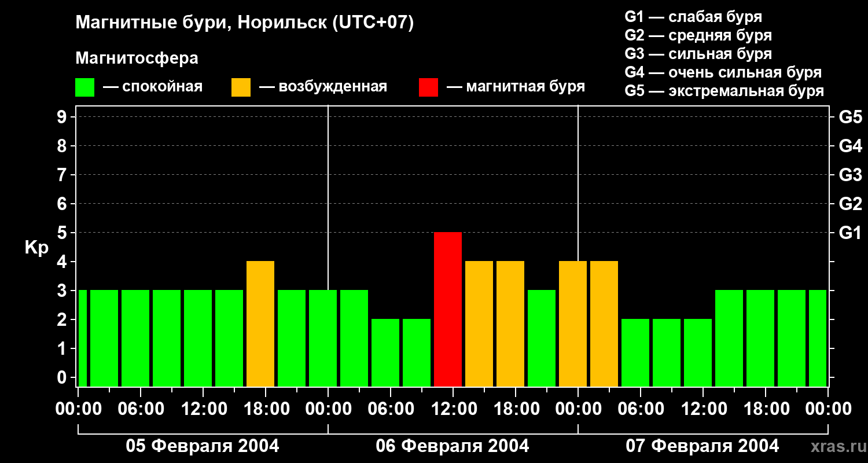This screenshot has width=868, height=463.
Task: Click '06:00' time label above 07 Февраля
Action: [x=641, y=409]
